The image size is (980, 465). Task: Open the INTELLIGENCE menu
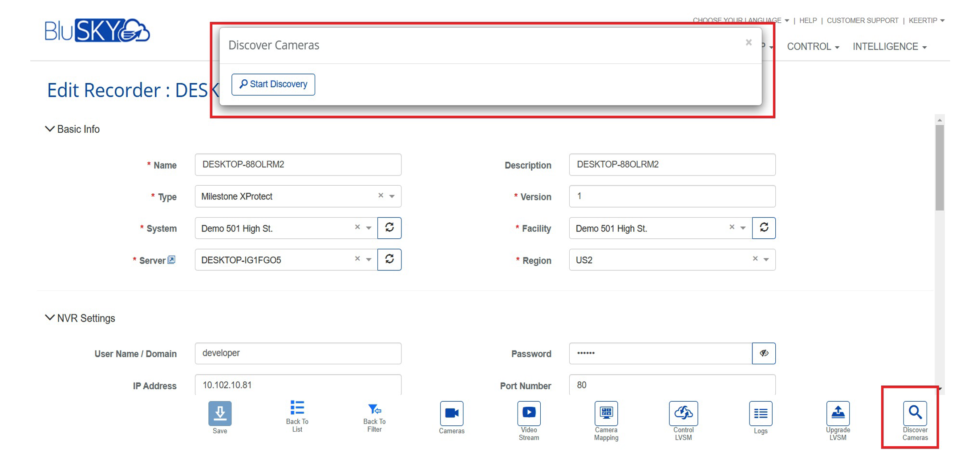(889, 47)
